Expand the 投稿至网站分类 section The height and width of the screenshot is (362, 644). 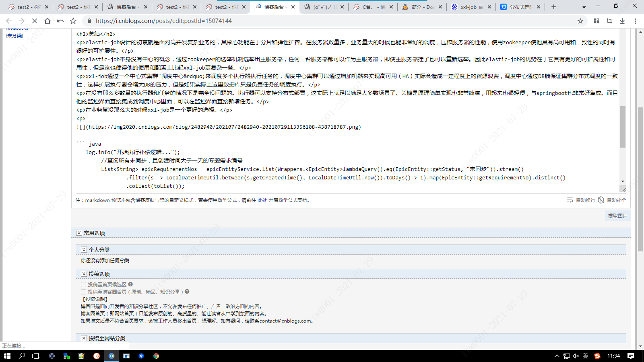84,338
